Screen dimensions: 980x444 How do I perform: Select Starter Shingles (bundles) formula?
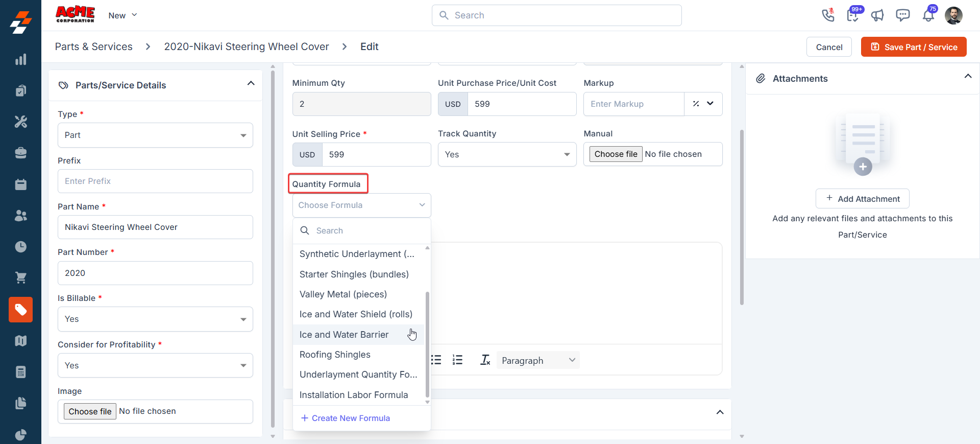coord(358,274)
